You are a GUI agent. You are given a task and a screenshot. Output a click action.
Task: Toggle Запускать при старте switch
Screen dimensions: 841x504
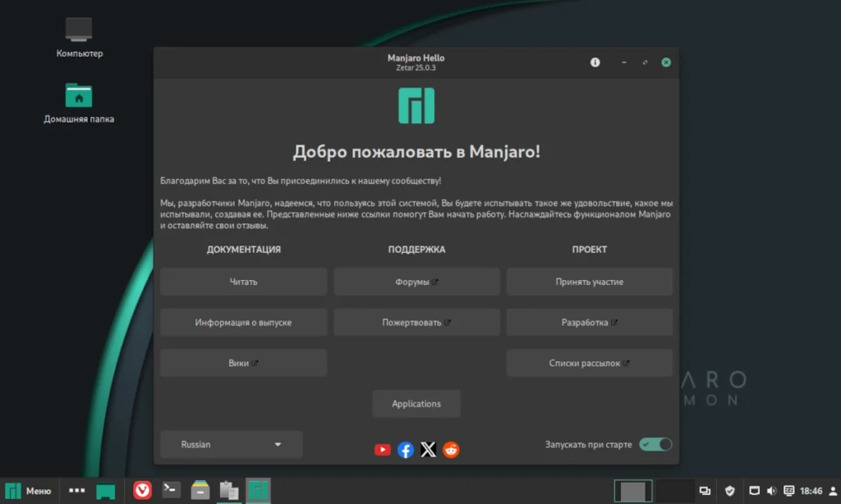coord(655,444)
